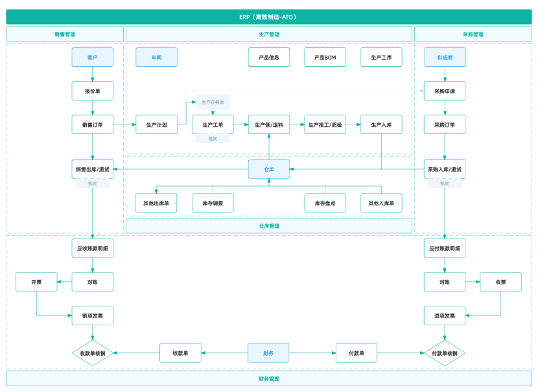Select the 应付账款明细 box

click(445, 248)
